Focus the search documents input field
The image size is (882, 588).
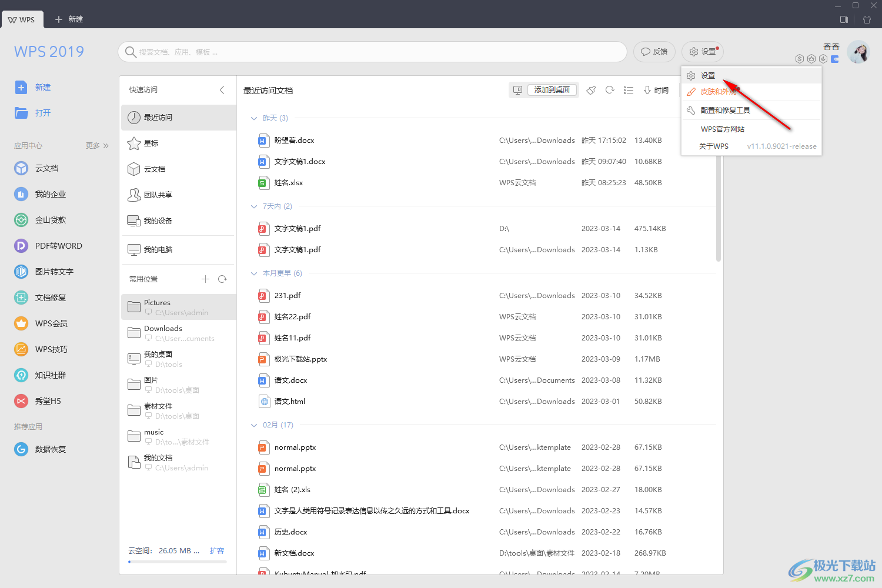tap(372, 52)
